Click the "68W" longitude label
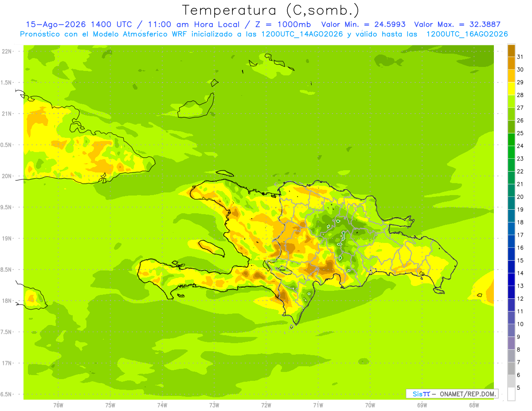This screenshot has height=411, width=532. (474, 405)
